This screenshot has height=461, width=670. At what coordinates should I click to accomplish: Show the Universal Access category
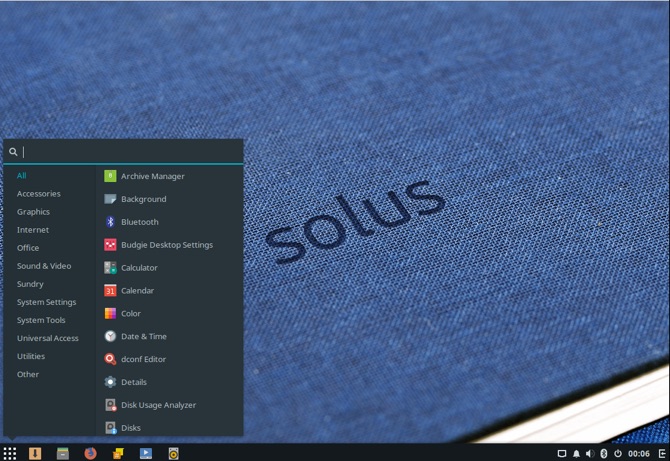click(47, 338)
